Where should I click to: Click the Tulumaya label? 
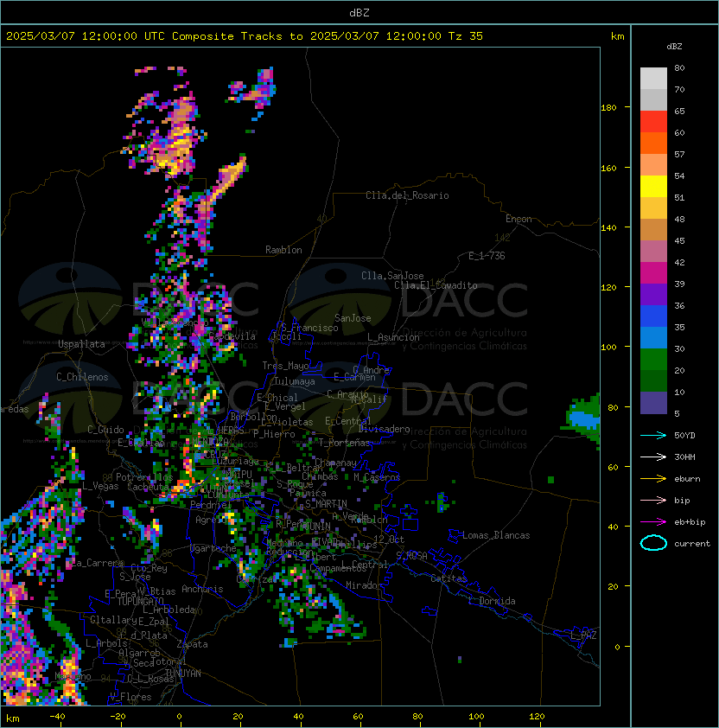(x=295, y=381)
